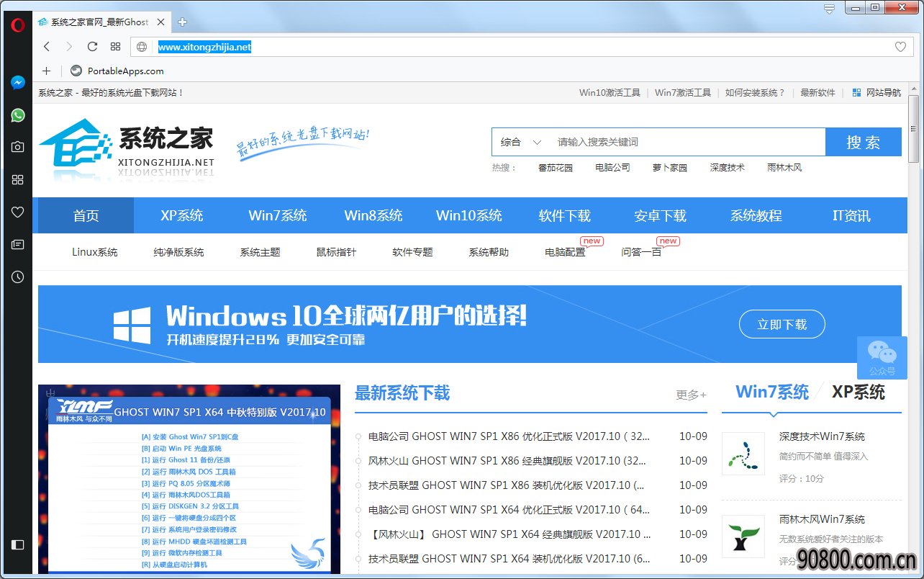The width and height of the screenshot is (924, 579).
Task: Select Win8系统 in main navigation
Action: 373,215
